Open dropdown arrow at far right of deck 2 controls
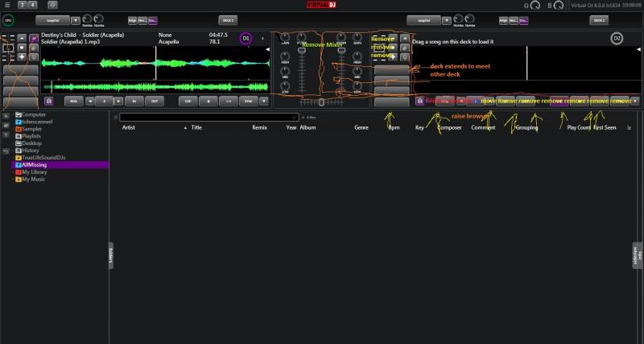Screen dimensions: 644x344 634,101
